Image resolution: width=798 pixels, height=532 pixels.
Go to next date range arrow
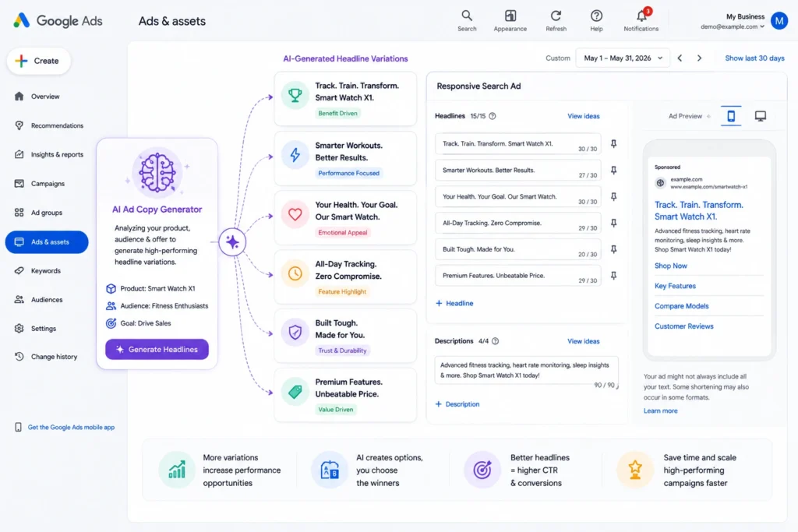coord(699,58)
